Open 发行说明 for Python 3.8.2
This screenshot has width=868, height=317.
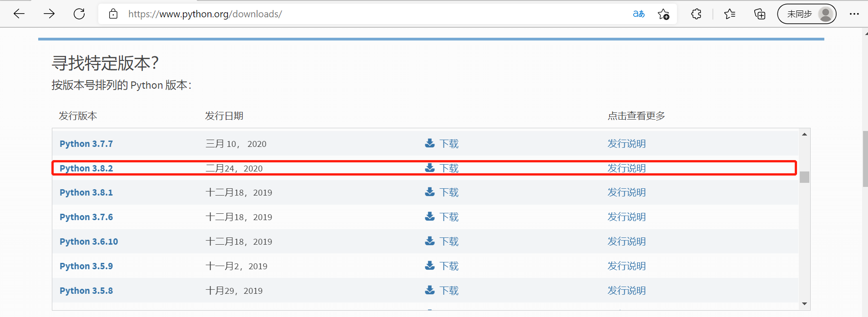(x=626, y=168)
